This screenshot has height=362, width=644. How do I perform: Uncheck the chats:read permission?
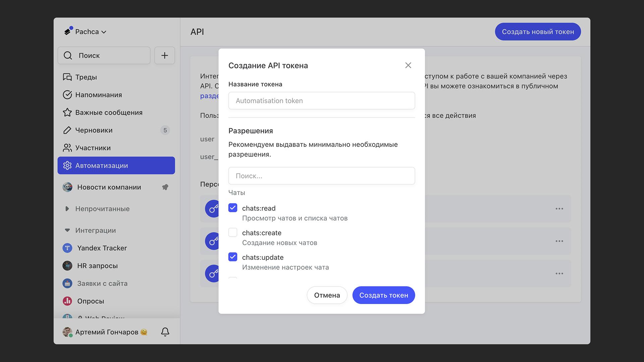(x=233, y=208)
